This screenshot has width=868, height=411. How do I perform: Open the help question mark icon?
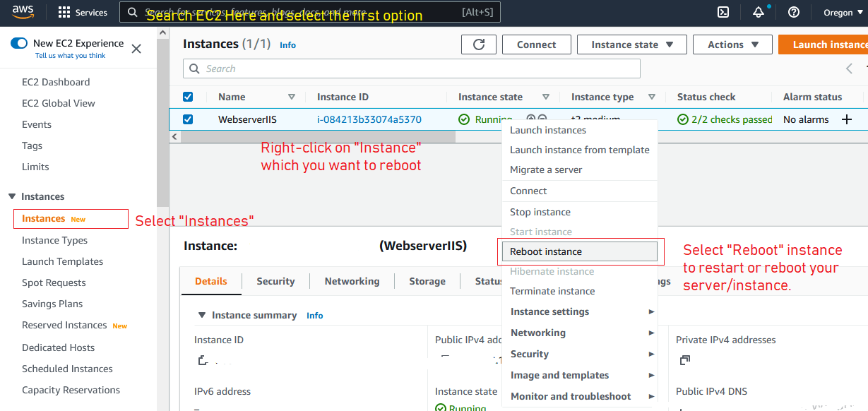(x=794, y=12)
